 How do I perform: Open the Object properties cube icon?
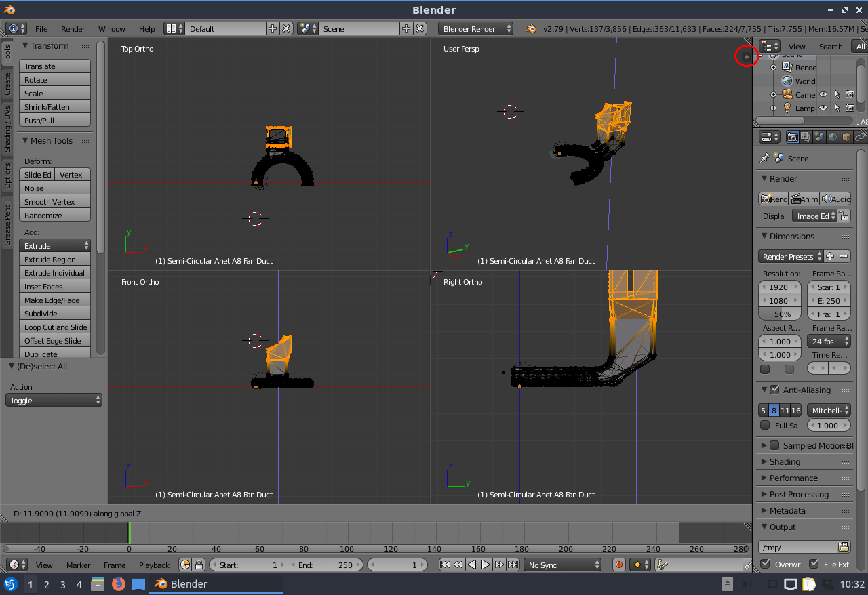[x=846, y=137]
